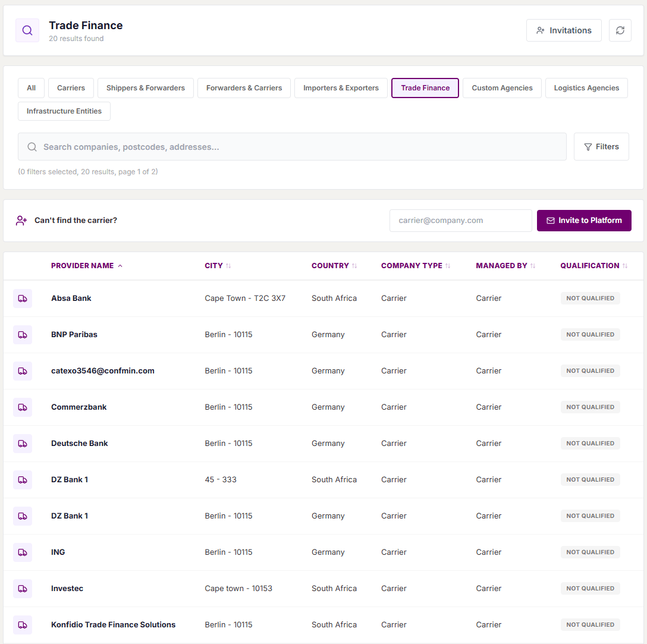Open Investec provider name

67,589
